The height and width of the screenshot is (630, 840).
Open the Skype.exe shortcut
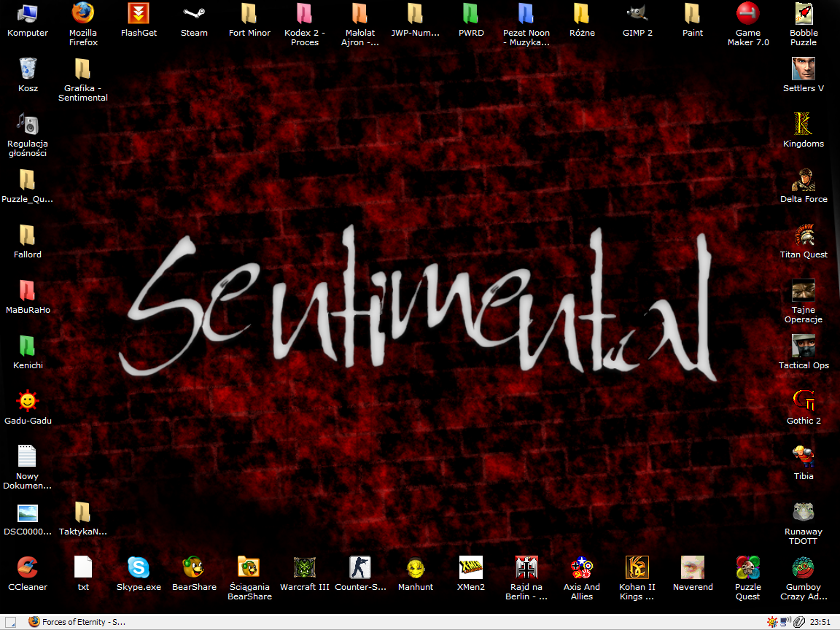[139, 568]
